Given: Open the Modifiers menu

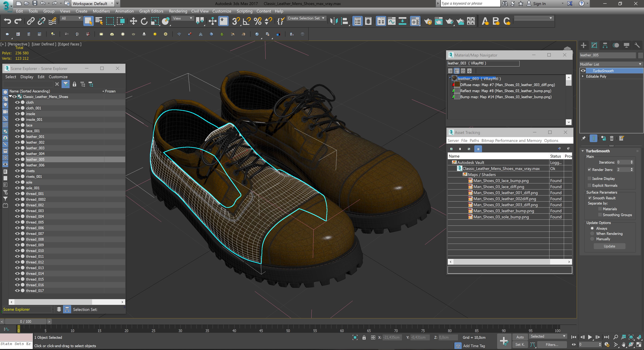Looking at the screenshot, I should [x=101, y=11].
